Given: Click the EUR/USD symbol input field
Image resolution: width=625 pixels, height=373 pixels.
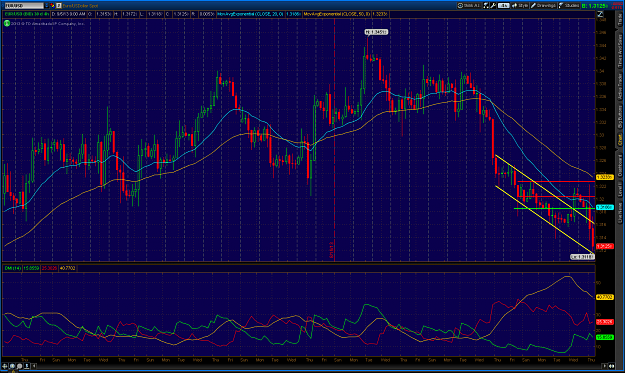Looking at the screenshot, I should point(24,6).
